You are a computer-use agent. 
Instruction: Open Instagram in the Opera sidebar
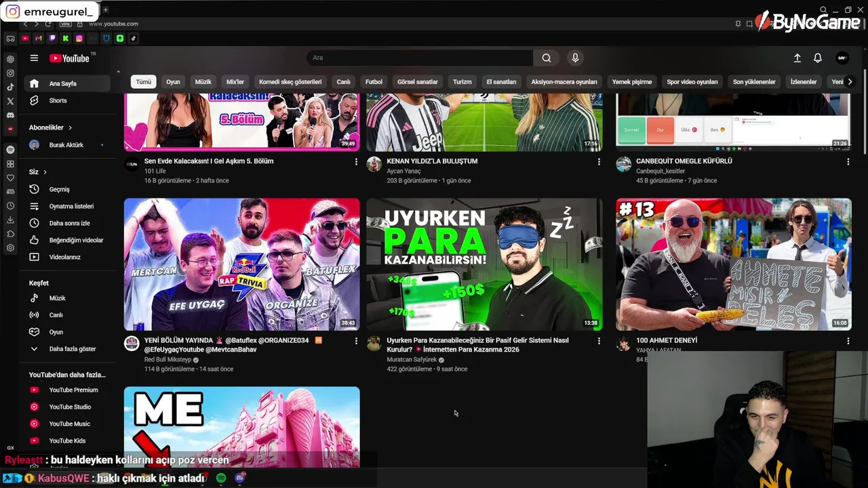pos(10,73)
